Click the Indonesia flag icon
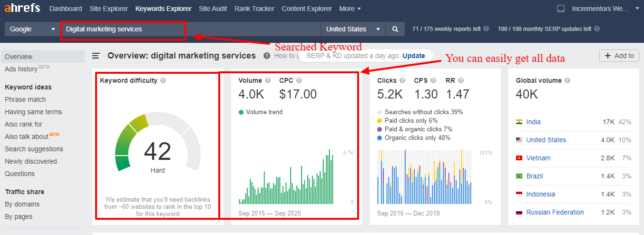644x235 pixels. [x=519, y=194]
